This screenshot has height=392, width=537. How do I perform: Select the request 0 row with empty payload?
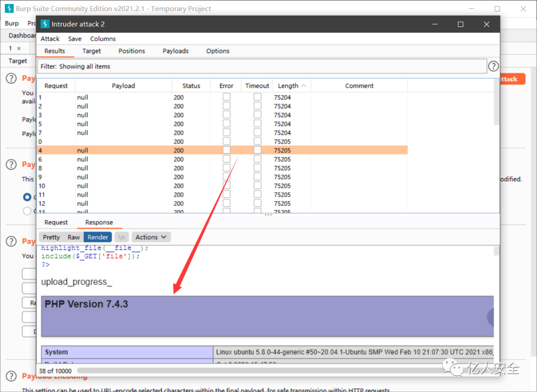pyautogui.click(x=222, y=141)
